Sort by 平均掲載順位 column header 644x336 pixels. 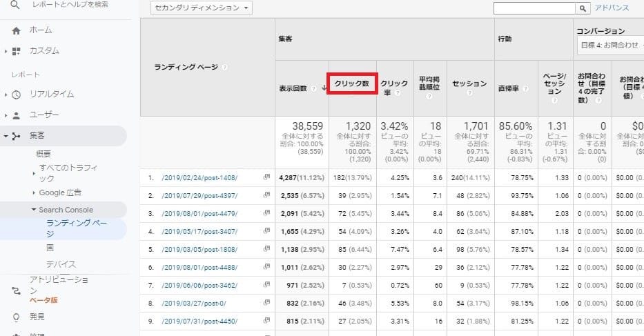click(429, 83)
